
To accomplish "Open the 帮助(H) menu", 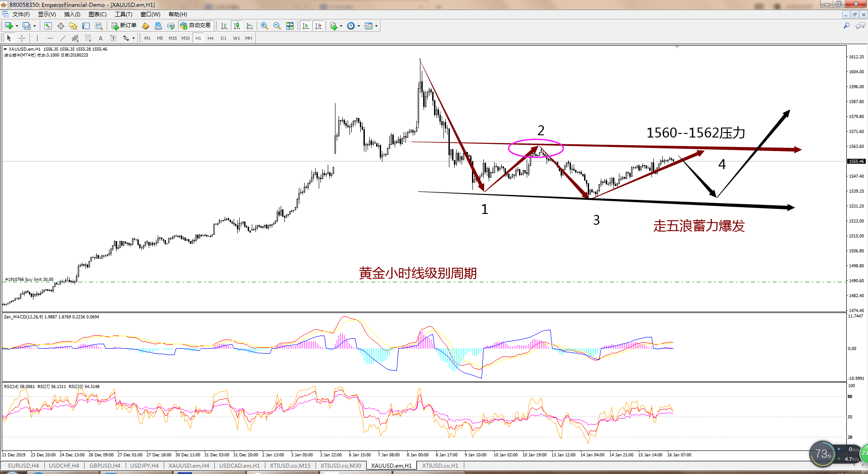I will (177, 14).
